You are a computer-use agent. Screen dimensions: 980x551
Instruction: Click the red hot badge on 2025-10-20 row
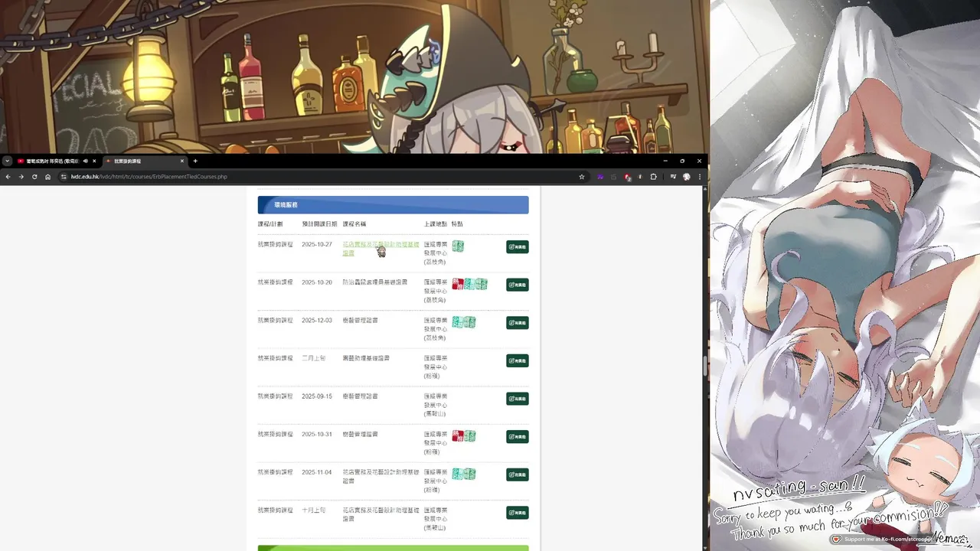point(457,284)
